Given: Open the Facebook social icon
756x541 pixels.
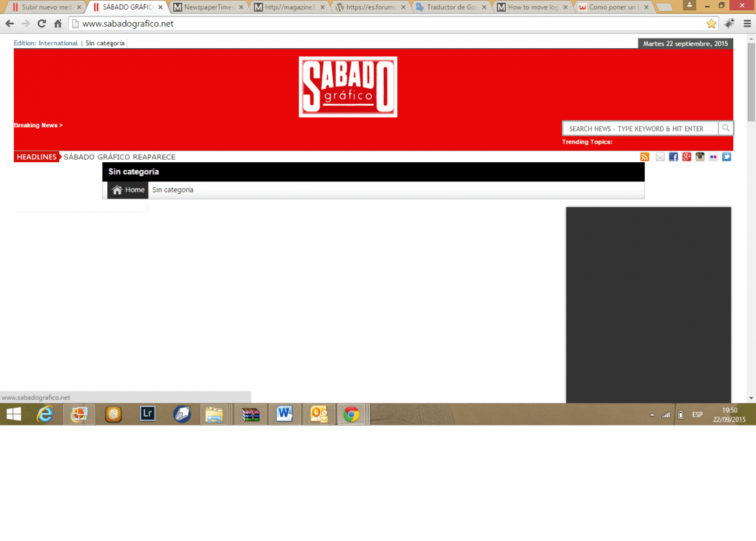Looking at the screenshot, I should point(674,157).
